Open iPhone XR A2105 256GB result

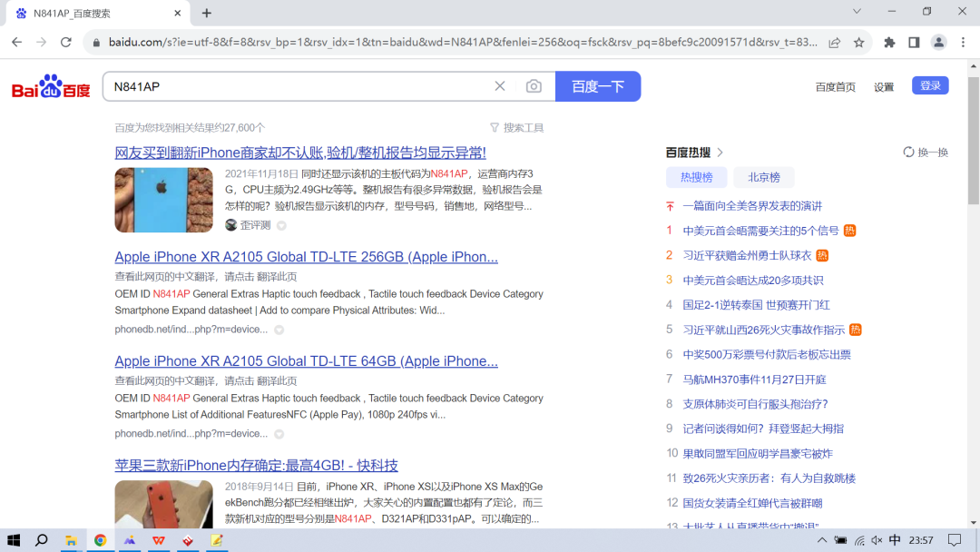tap(307, 257)
